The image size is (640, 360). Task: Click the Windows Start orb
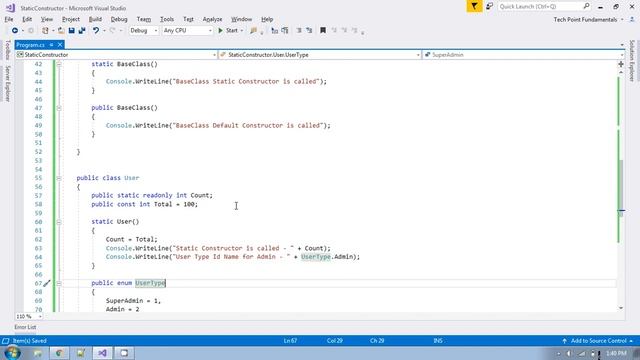click(12, 353)
